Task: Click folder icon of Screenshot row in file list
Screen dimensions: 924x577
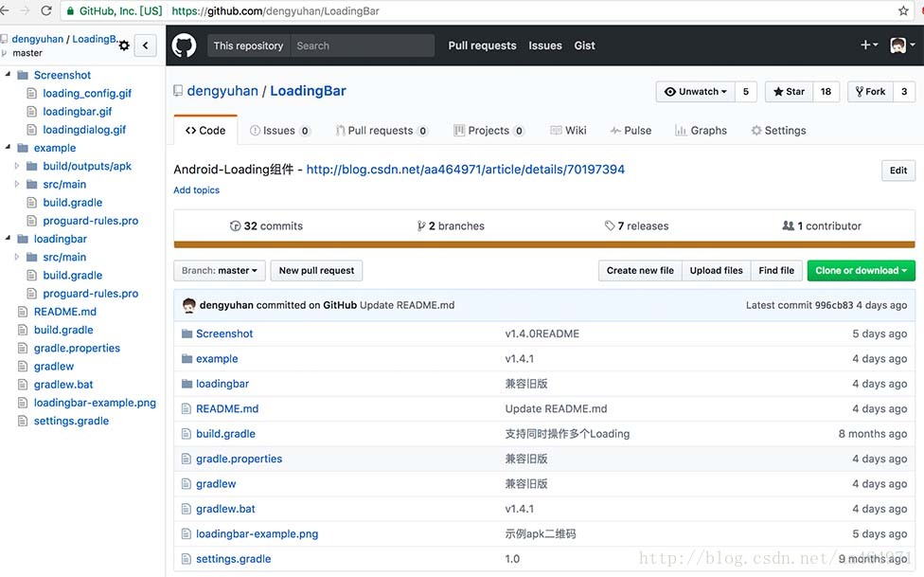Action: click(x=187, y=334)
